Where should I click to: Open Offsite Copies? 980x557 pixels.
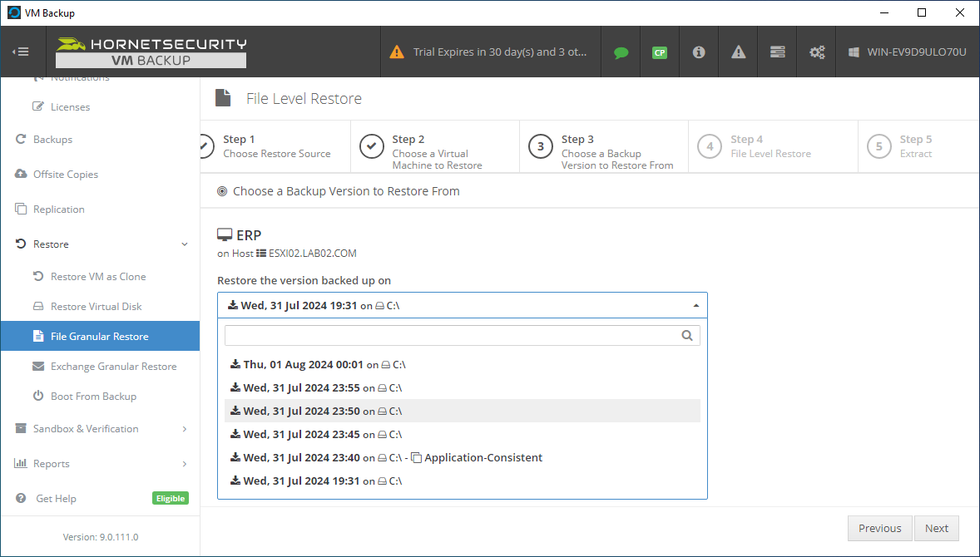(66, 175)
